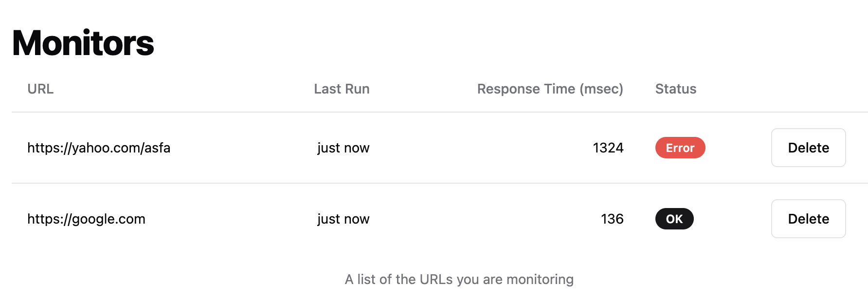Click 'just now' in the yahoo row
The image size is (868, 304).
[x=344, y=148]
